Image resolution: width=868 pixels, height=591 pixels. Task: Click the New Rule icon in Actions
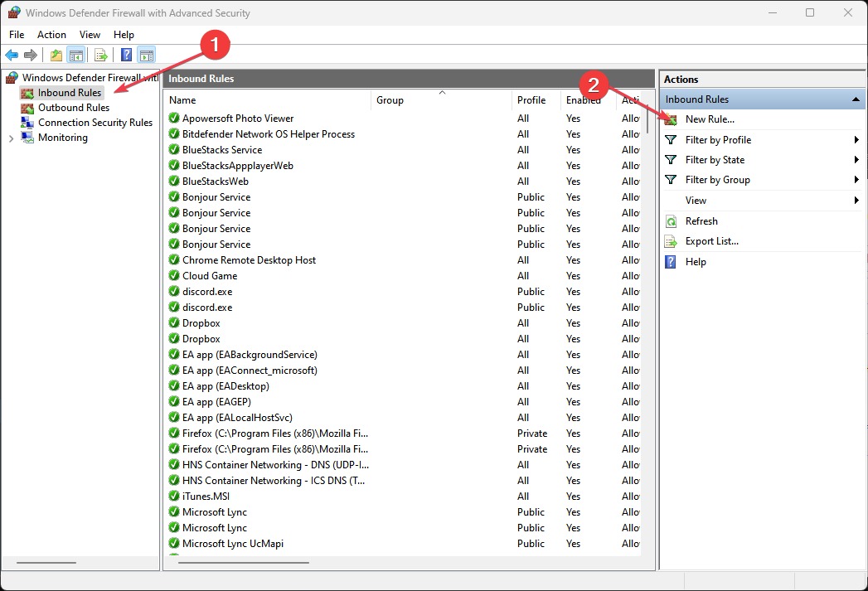[671, 119]
